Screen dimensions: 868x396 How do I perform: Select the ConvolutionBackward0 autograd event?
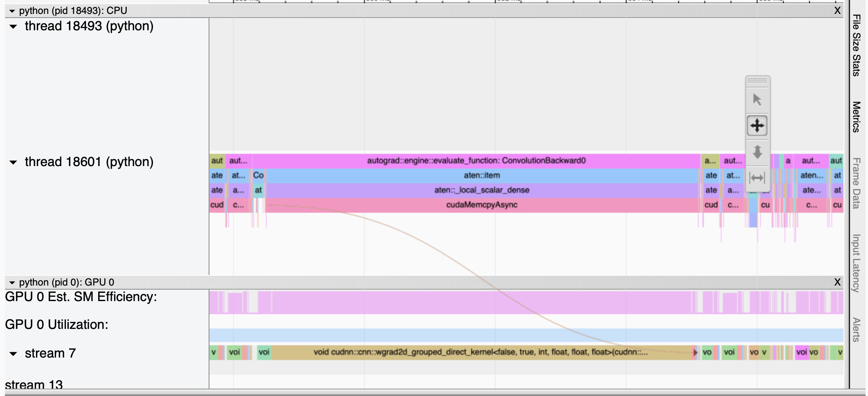point(477,161)
